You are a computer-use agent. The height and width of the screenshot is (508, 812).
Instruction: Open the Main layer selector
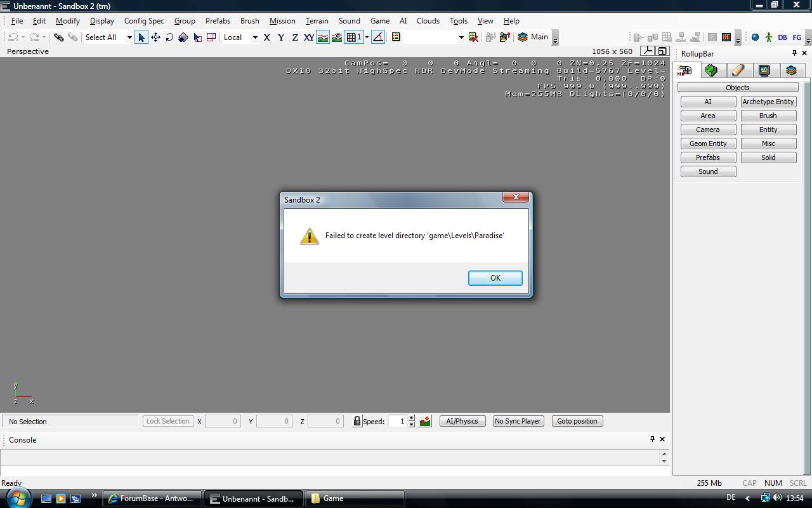[x=533, y=37]
